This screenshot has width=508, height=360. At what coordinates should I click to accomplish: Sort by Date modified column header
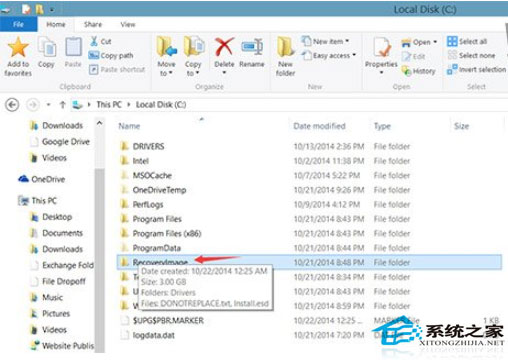pyautogui.click(x=319, y=126)
